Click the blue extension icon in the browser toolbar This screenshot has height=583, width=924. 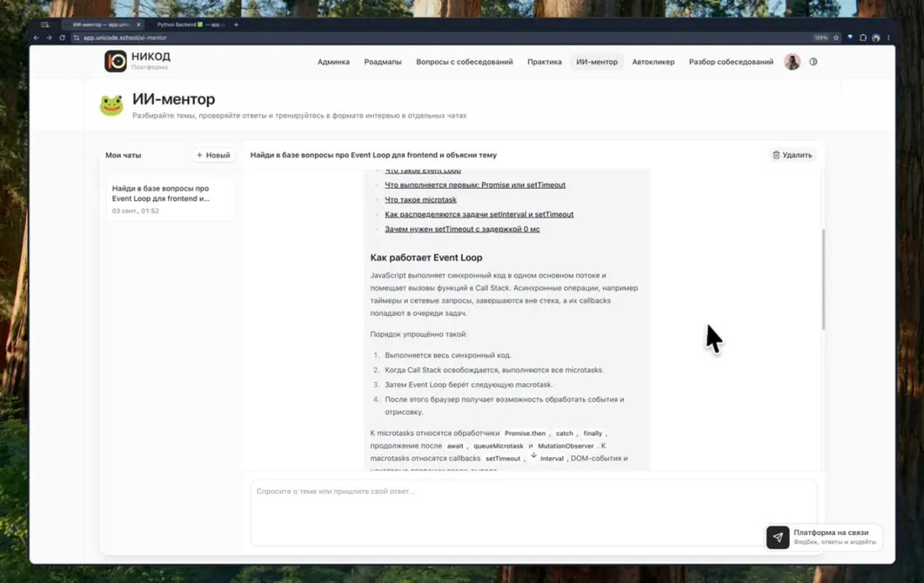(x=850, y=37)
